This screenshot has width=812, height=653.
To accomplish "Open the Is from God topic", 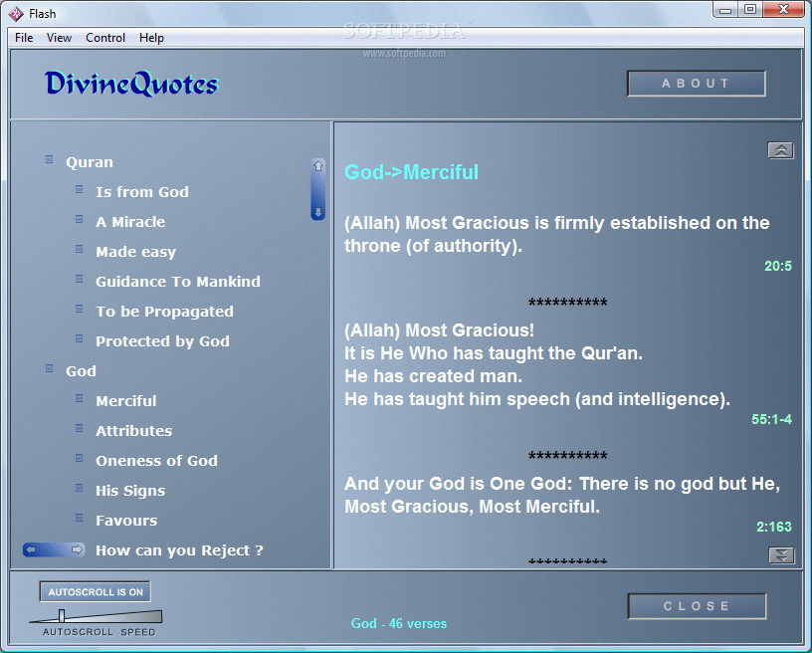I will pos(142,192).
